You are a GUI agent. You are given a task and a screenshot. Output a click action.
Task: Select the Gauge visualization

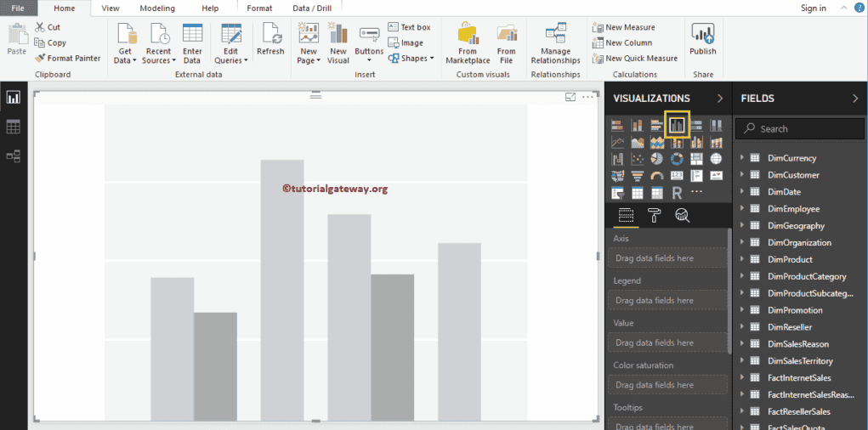657,176
